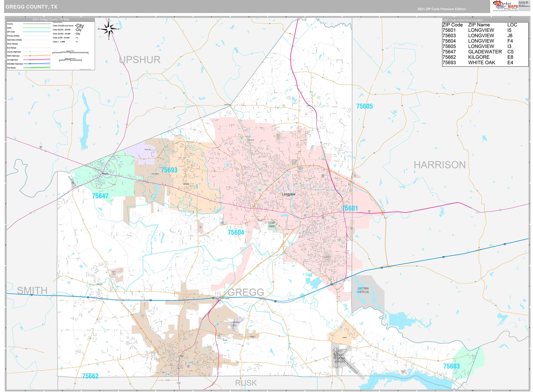
Task: Click the 2021 Gregg County, TX Map legend header
Action: point(51,19)
